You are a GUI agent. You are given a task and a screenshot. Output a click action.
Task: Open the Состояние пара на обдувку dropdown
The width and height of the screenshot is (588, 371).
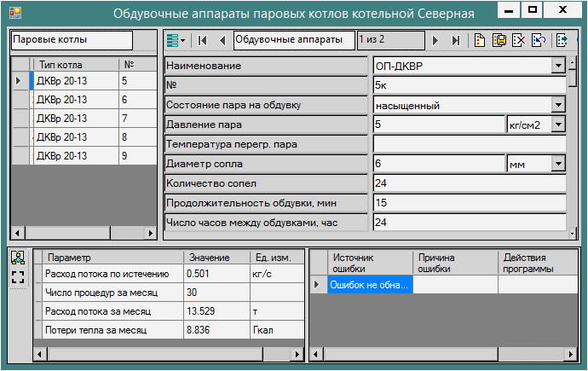point(558,105)
